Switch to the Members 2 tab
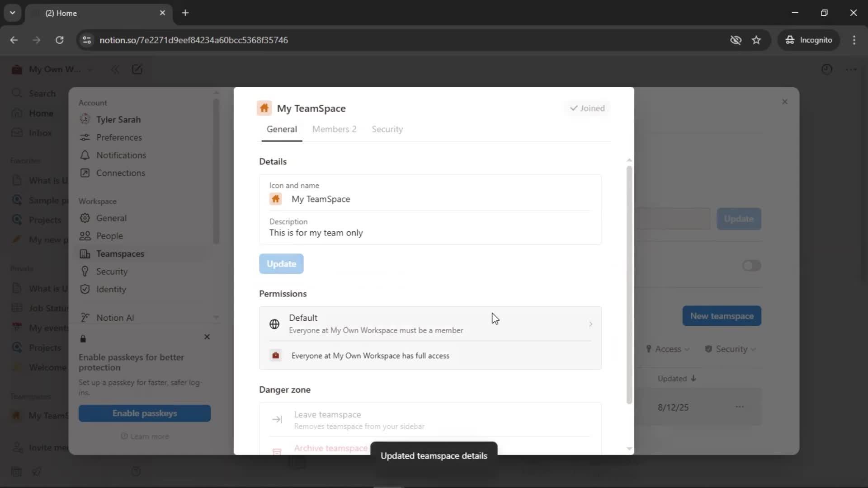This screenshot has height=488, width=868. click(334, 129)
